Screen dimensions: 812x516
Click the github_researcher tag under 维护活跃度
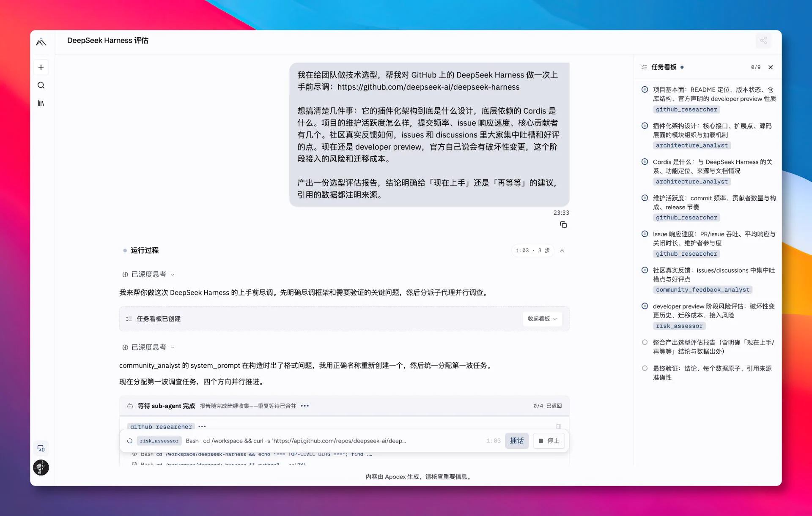pos(686,218)
